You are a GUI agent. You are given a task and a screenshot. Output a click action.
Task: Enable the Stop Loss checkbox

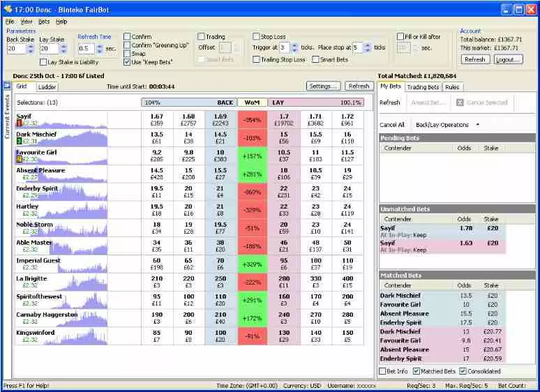point(256,36)
